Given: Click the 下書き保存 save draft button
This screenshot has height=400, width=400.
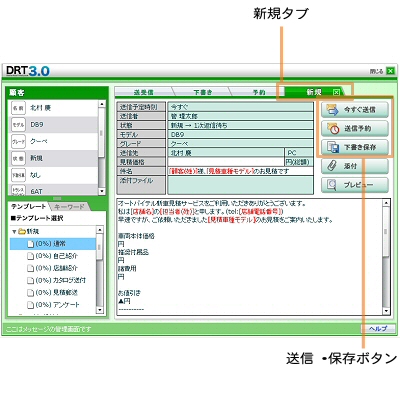Looking at the screenshot, I should (355, 147).
